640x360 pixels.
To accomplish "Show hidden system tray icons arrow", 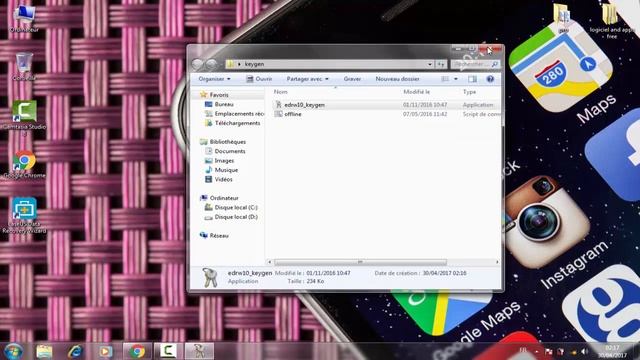I will pos(536,351).
